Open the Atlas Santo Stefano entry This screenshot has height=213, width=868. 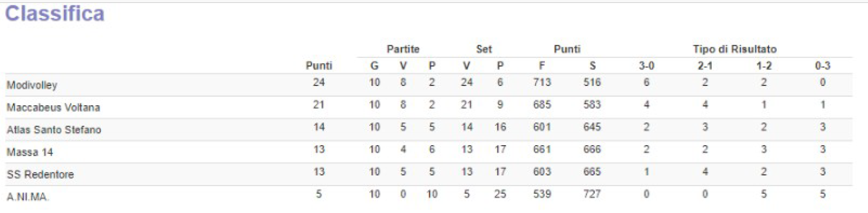[x=54, y=130]
